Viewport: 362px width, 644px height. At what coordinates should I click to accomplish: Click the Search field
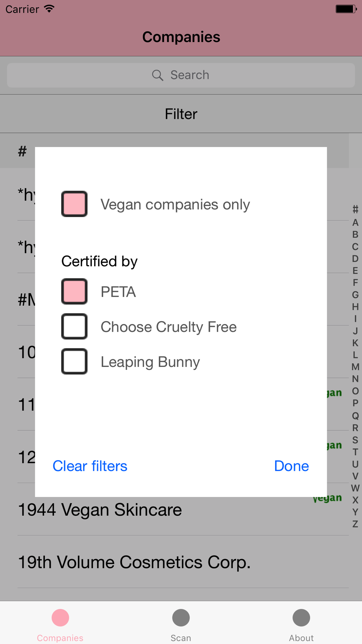pos(181,75)
